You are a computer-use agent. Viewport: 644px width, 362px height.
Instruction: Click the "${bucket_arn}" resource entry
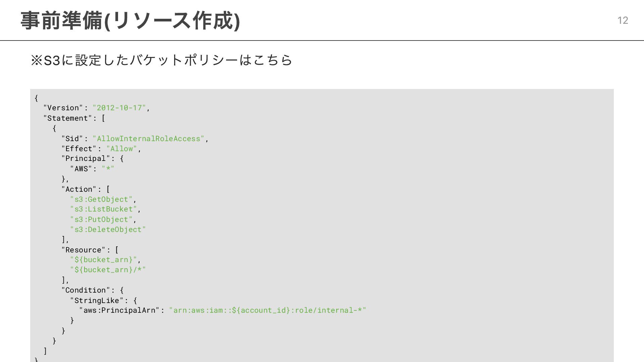pyautogui.click(x=104, y=260)
